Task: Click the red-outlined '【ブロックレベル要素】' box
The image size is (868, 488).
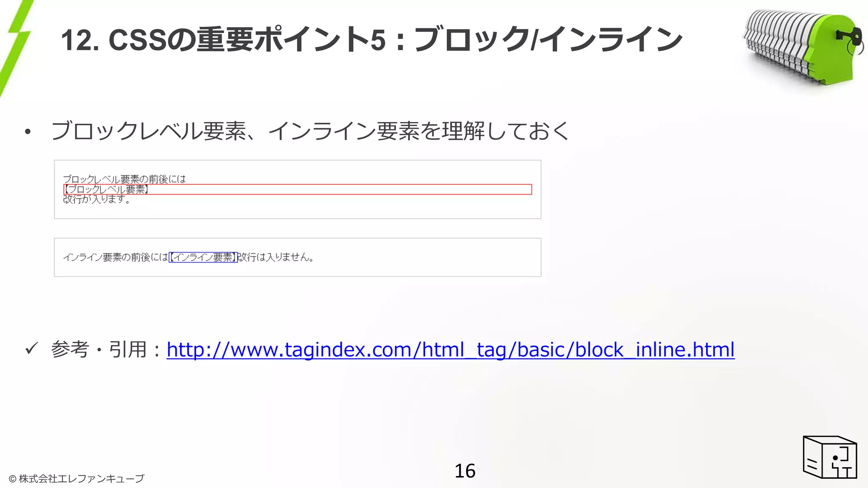Action: point(298,189)
